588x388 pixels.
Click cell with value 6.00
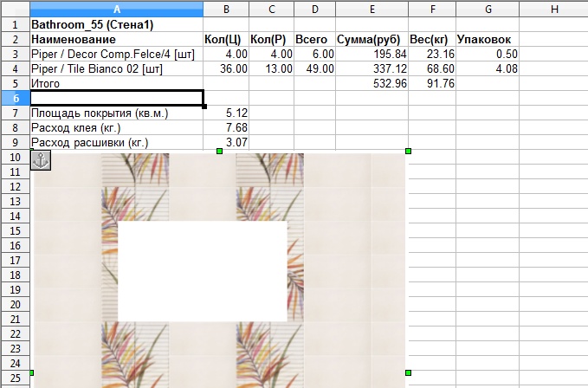[x=315, y=54]
